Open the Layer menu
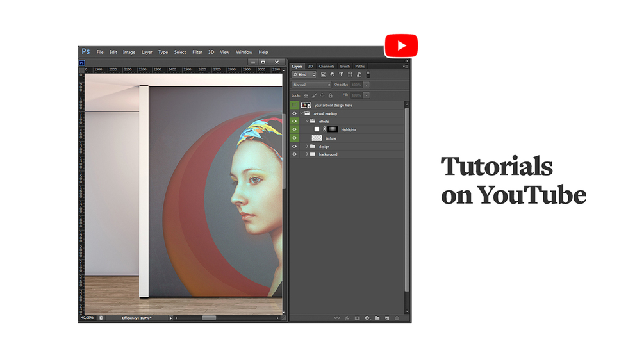This screenshot has width=644, height=362. coord(147,52)
